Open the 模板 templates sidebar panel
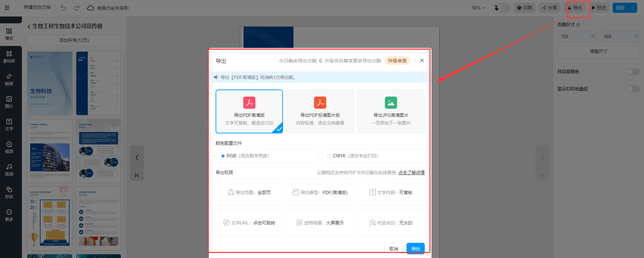This screenshot has width=644, height=258. pyautogui.click(x=9, y=34)
